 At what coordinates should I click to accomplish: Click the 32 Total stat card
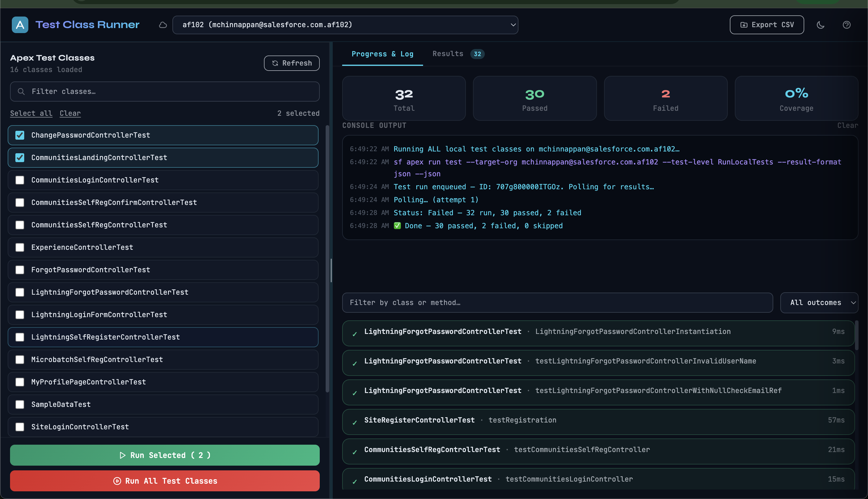(404, 98)
